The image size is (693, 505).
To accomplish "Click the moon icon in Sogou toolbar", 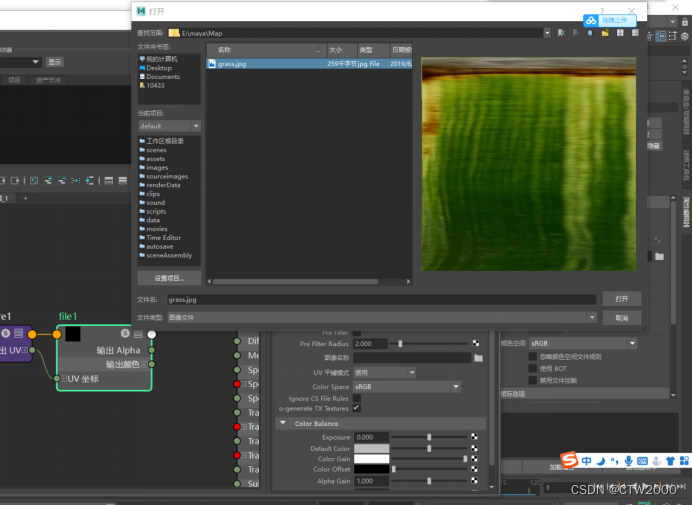I will pos(600,461).
